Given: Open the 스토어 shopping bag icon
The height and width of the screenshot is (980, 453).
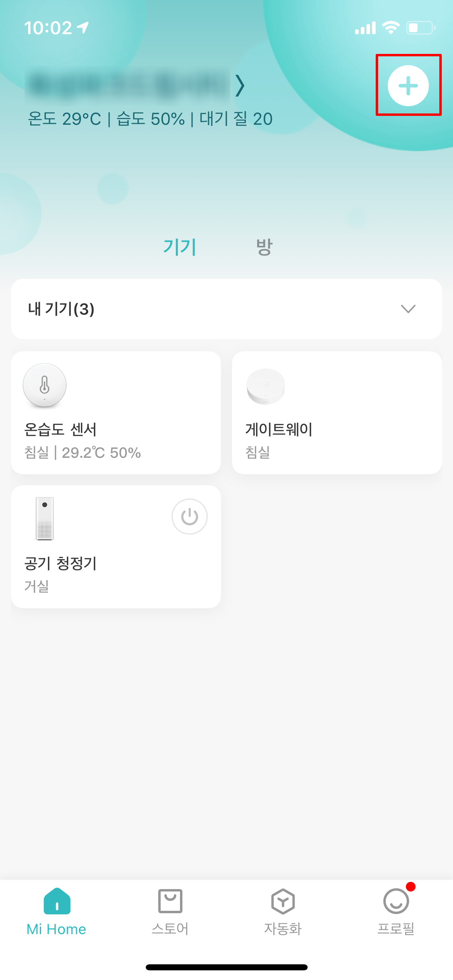Looking at the screenshot, I should [x=170, y=901].
